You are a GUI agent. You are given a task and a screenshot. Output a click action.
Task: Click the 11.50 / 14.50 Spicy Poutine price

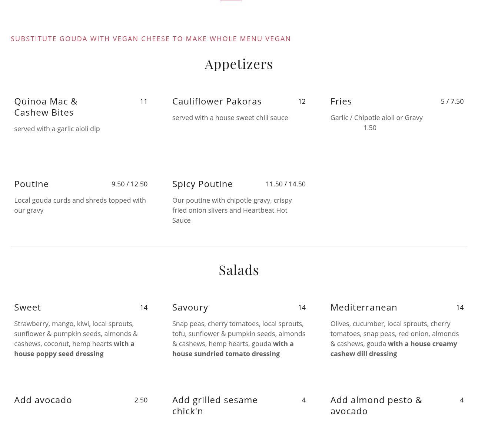[285, 184]
